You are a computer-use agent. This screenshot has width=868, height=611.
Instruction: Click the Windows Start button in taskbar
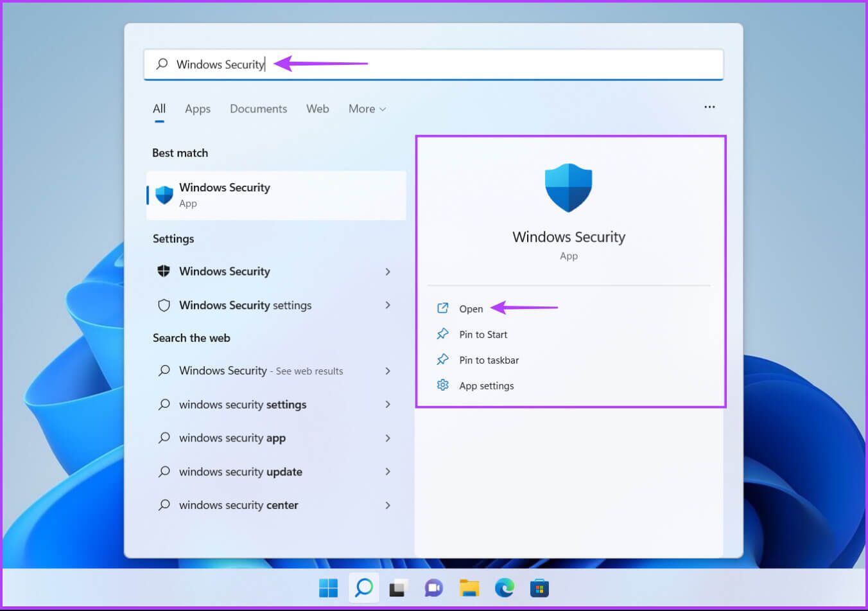[x=328, y=588]
